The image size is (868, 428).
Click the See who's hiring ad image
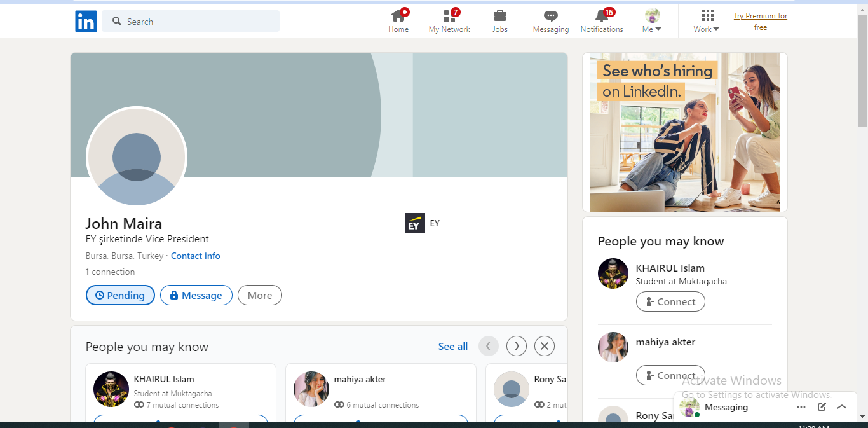click(x=685, y=132)
